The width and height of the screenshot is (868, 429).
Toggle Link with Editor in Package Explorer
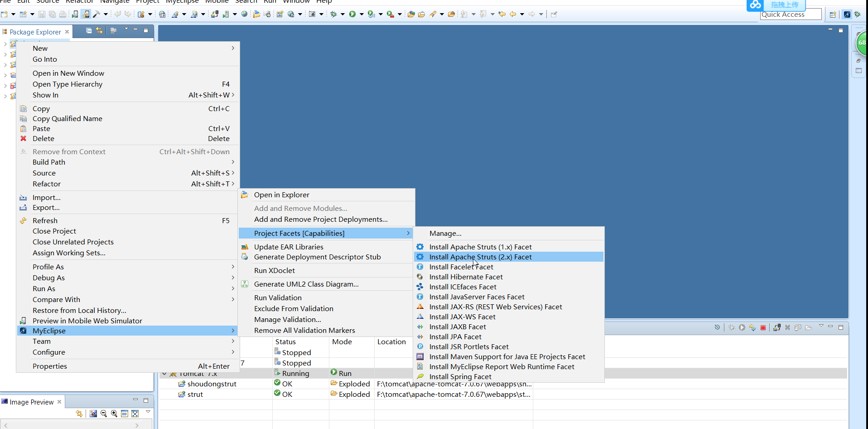click(99, 31)
